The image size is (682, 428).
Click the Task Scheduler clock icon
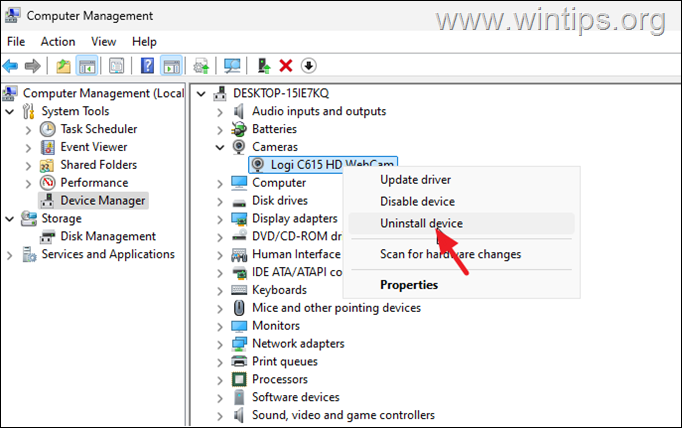47,129
